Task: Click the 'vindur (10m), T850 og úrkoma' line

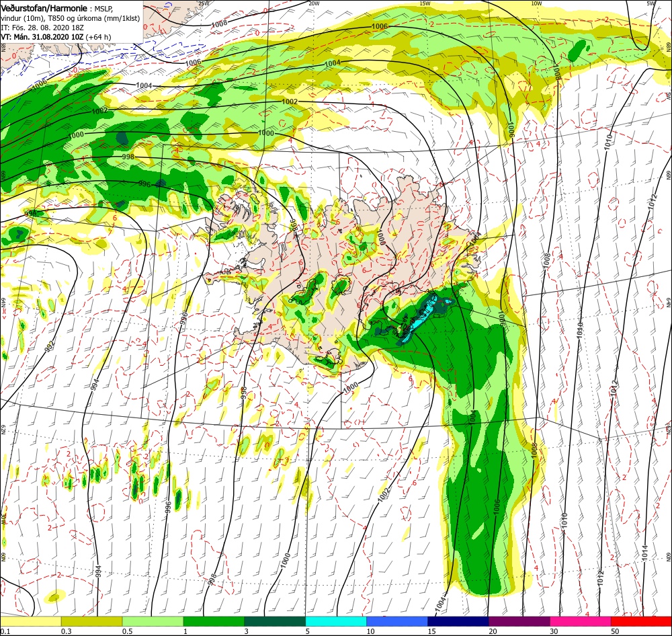Action: click(70, 18)
